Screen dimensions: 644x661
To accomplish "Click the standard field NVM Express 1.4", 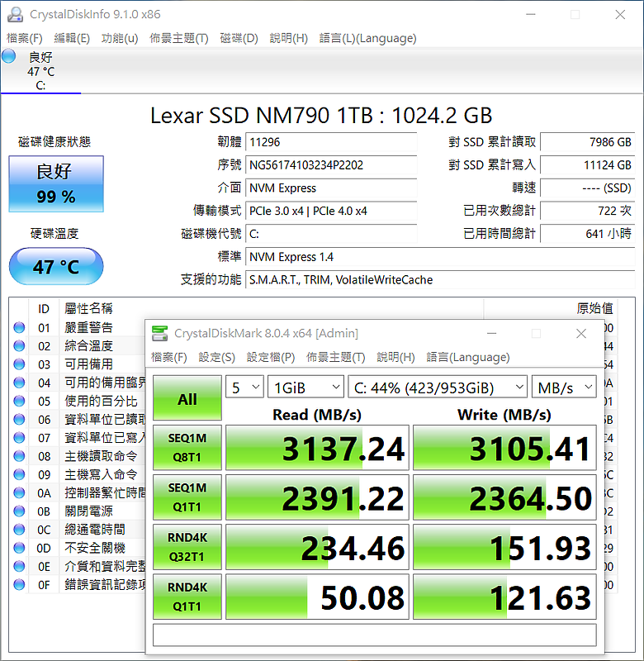I will click(440, 257).
